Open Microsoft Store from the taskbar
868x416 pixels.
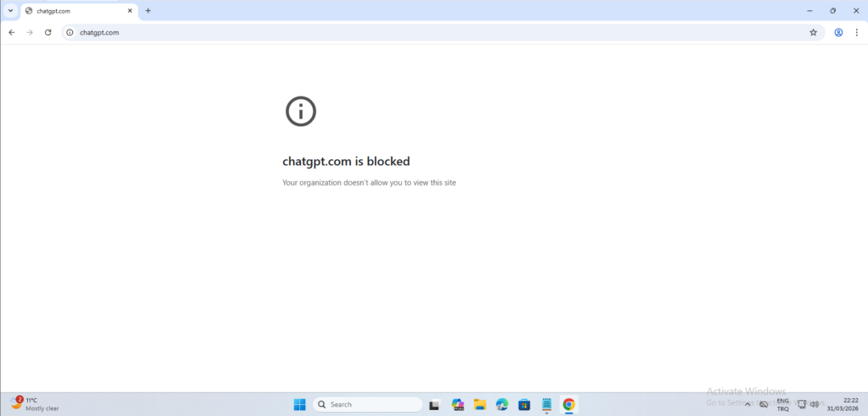click(524, 404)
